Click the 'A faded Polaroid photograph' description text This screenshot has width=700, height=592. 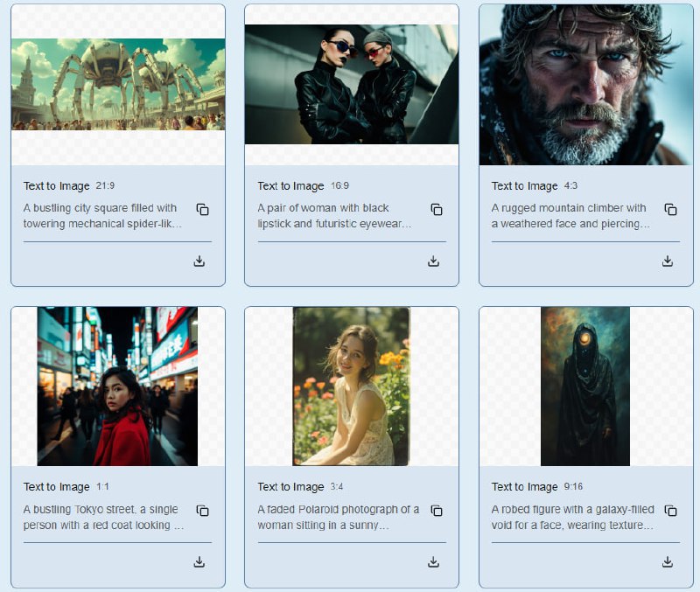[339, 517]
